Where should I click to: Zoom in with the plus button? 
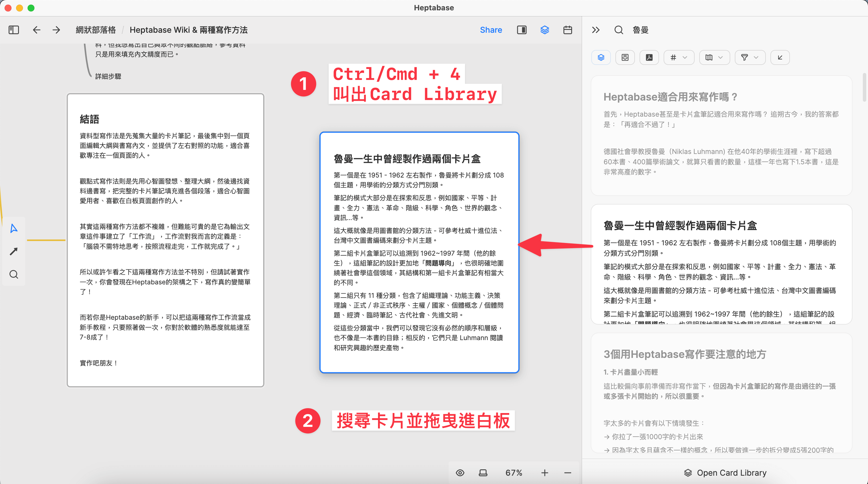coord(545,473)
